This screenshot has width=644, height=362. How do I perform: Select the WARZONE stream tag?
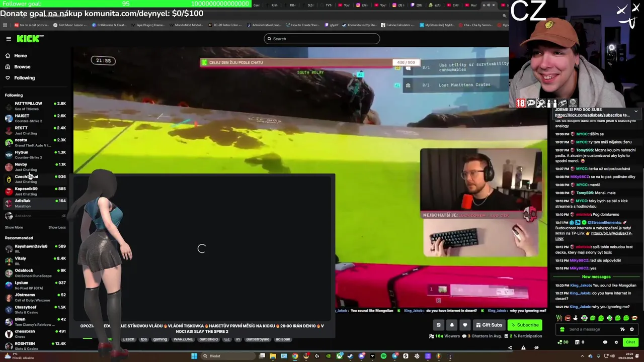(x=183, y=339)
